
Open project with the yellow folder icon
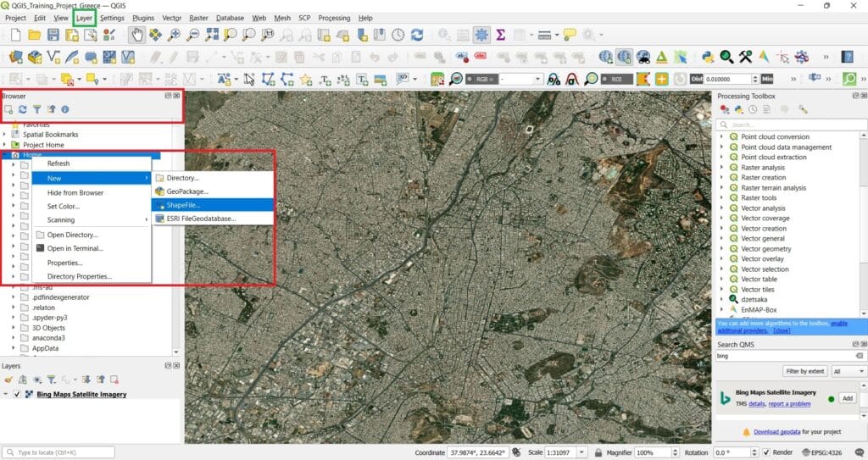(34, 35)
